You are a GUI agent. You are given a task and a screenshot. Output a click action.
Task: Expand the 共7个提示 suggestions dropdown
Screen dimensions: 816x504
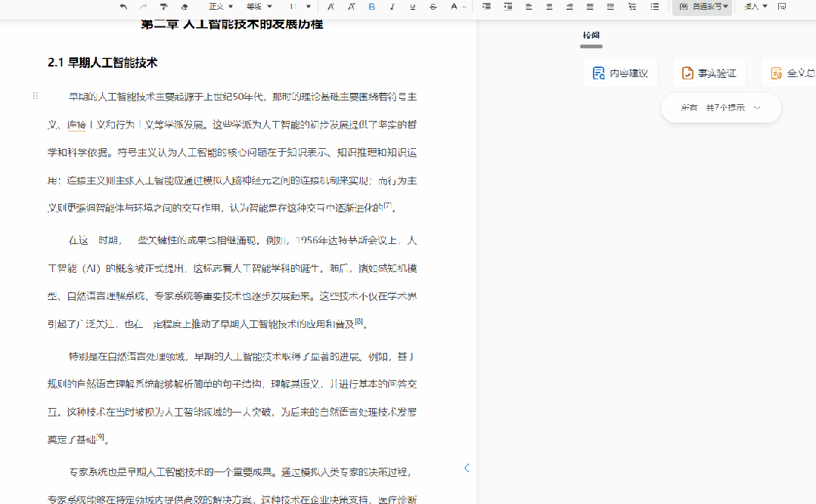[720, 107]
